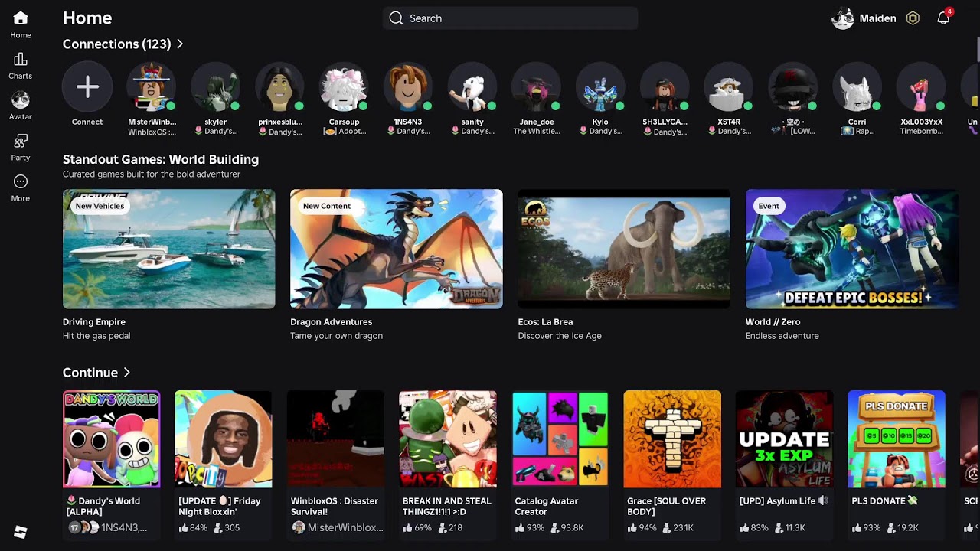Click the Catalog Avatar Creator title text
The image size is (980, 551).
click(547, 507)
